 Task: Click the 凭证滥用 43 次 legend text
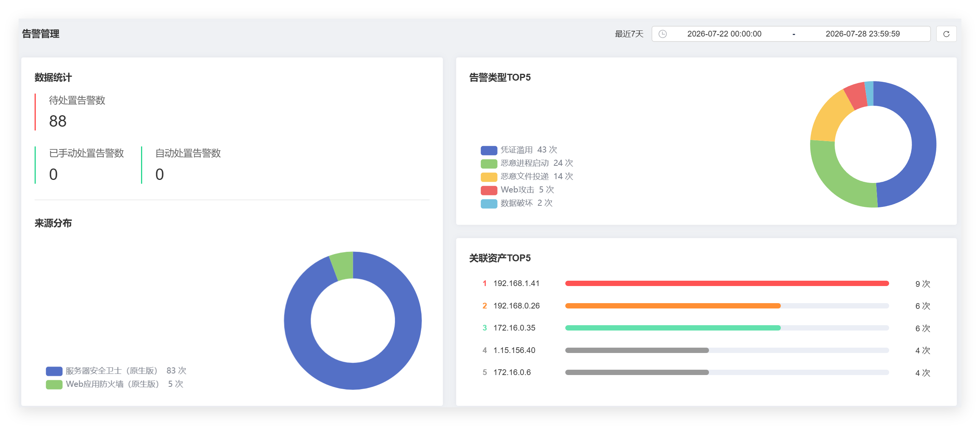click(x=528, y=150)
